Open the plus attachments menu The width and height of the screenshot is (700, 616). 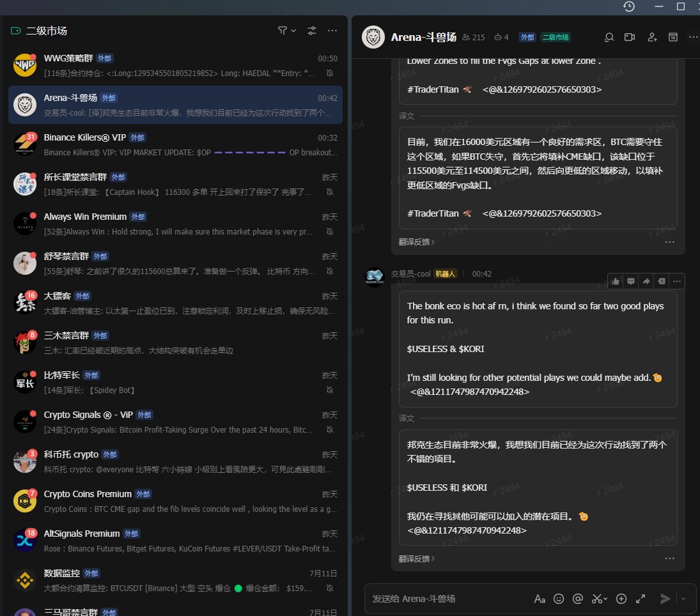[621, 599]
